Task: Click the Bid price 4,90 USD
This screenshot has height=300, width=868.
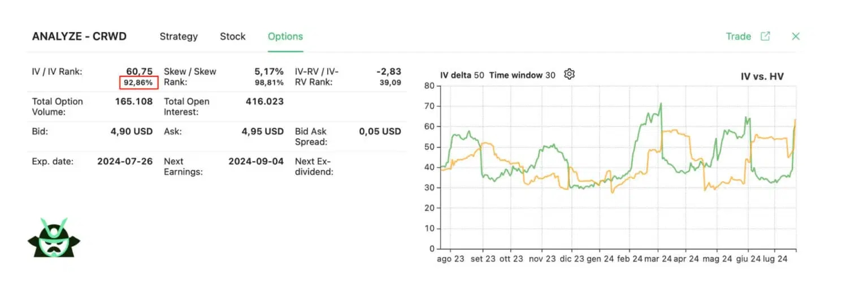Action: point(132,131)
